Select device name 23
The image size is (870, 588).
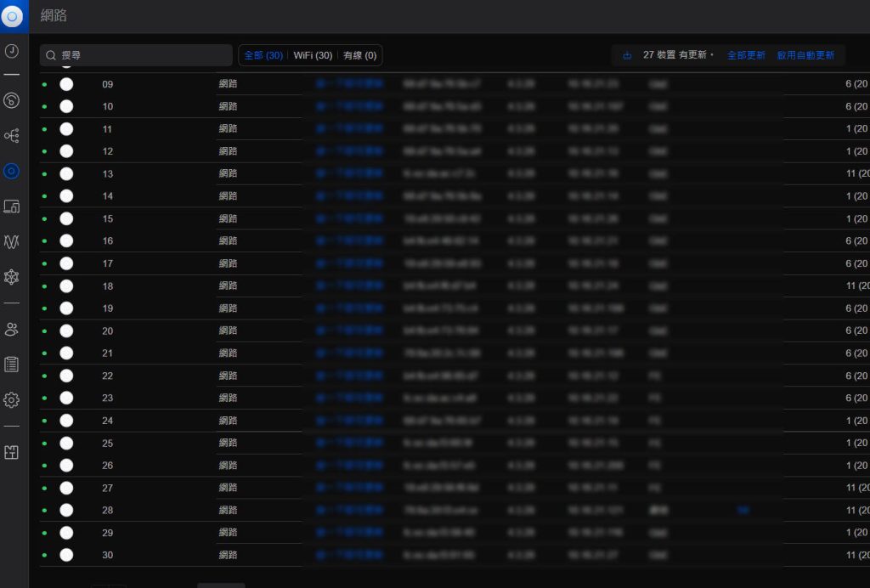click(108, 399)
